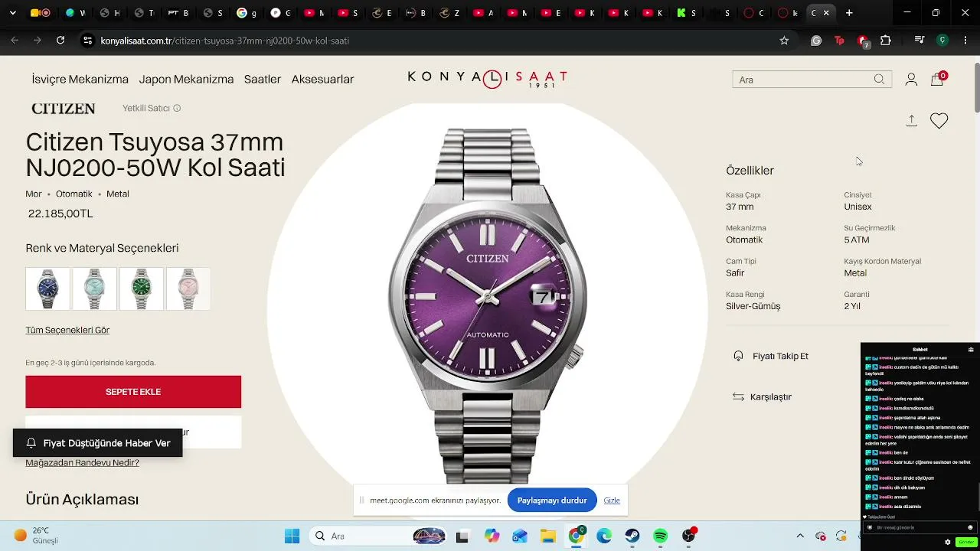Open the Saatler menu
Screen dimensions: 980x551
[x=263, y=79]
